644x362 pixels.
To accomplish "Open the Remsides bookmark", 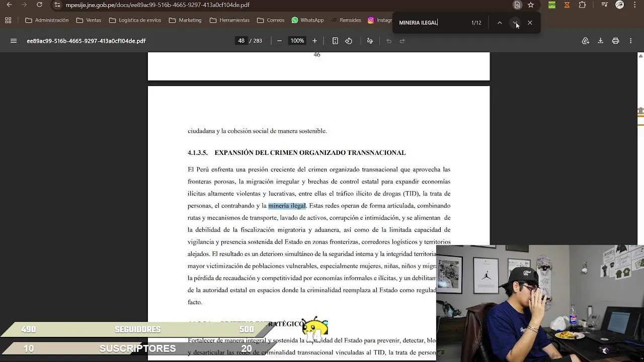I will click(346, 21).
